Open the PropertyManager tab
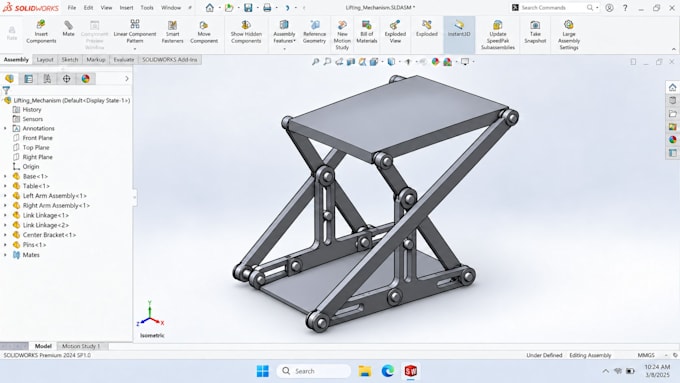 pos(28,79)
